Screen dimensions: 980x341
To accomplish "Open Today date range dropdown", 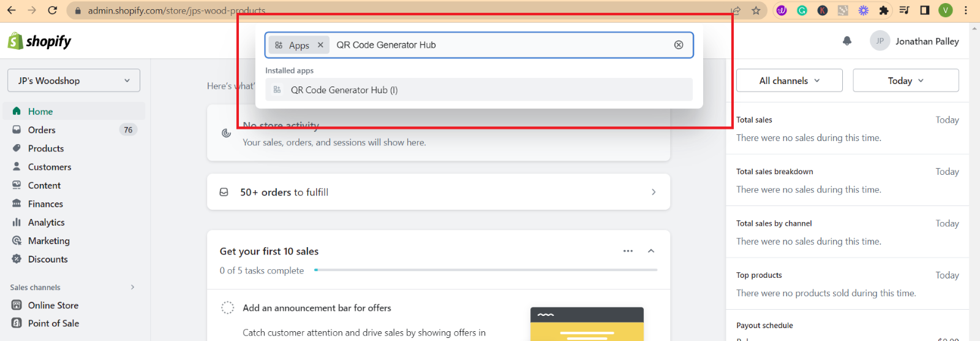I will point(906,80).
